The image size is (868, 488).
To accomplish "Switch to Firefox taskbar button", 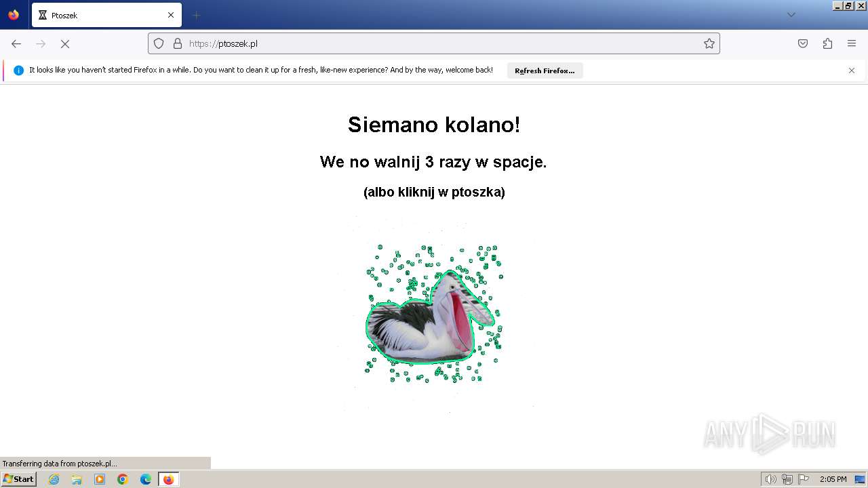I will [x=168, y=479].
